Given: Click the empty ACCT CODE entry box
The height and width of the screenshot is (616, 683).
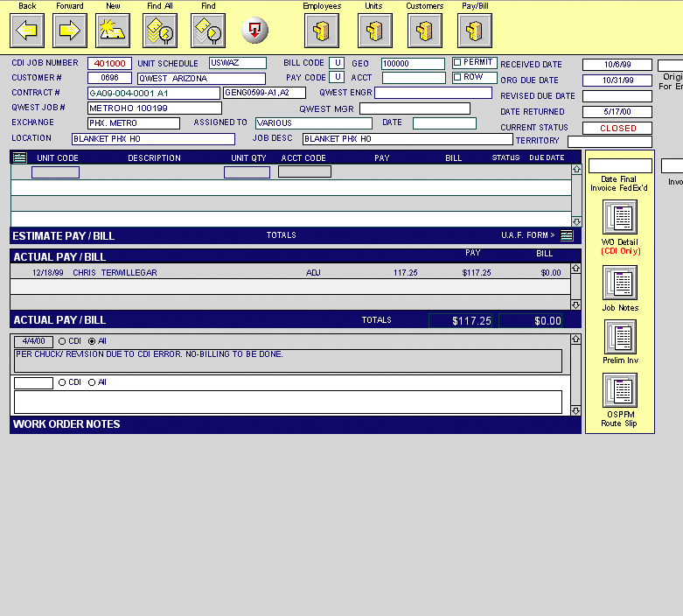Looking at the screenshot, I should [304, 171].
